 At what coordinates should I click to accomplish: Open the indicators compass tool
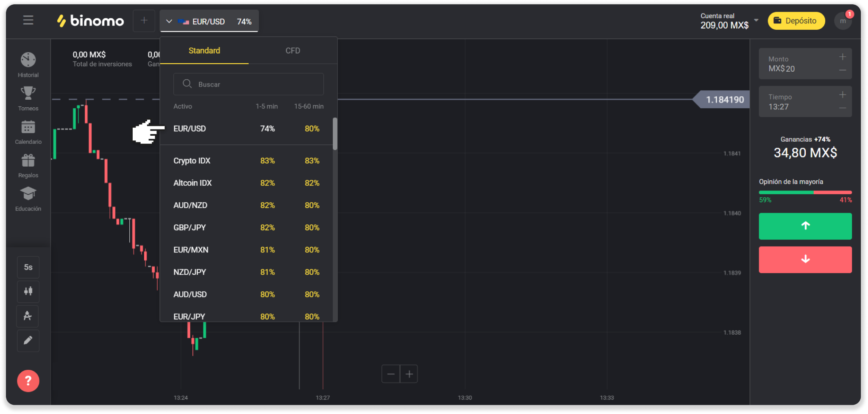click(x=28, y=316)
